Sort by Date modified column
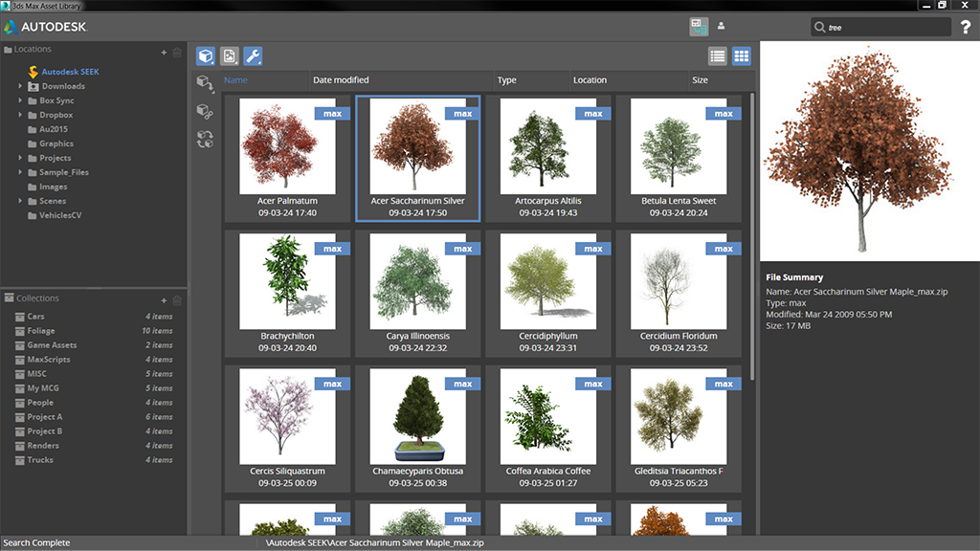Viewport: 980px width, 551px height. click(341, 80)
